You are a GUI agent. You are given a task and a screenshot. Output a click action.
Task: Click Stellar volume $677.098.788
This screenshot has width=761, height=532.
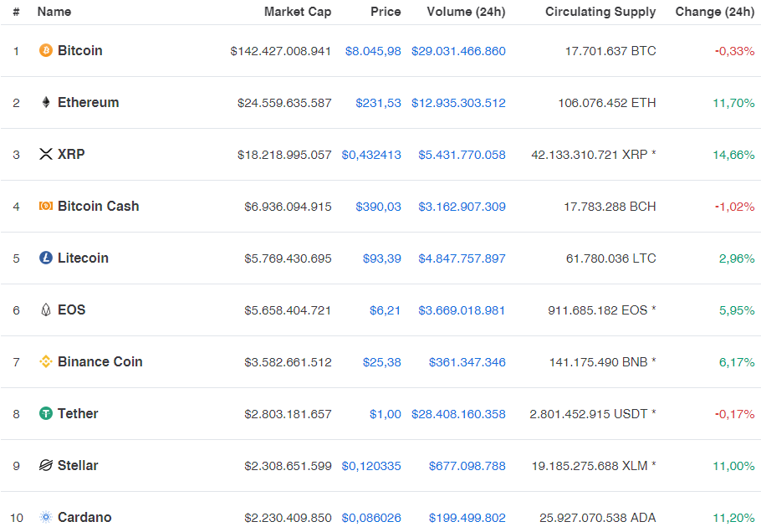(x=467, y=467)
